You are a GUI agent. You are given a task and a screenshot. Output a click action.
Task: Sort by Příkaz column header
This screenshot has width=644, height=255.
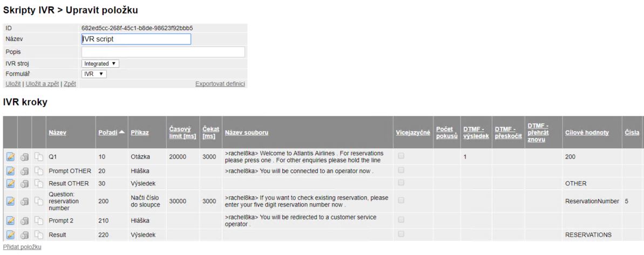(x=140, y=133)
